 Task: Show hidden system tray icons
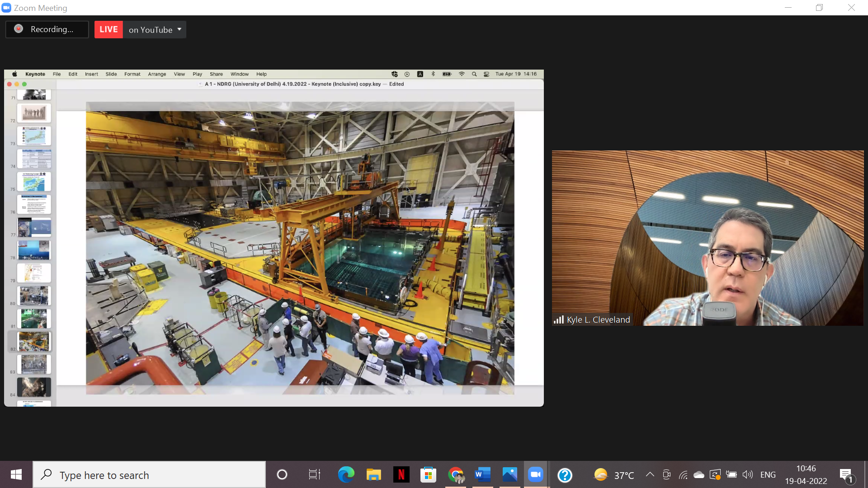click(x=650, y=474)
